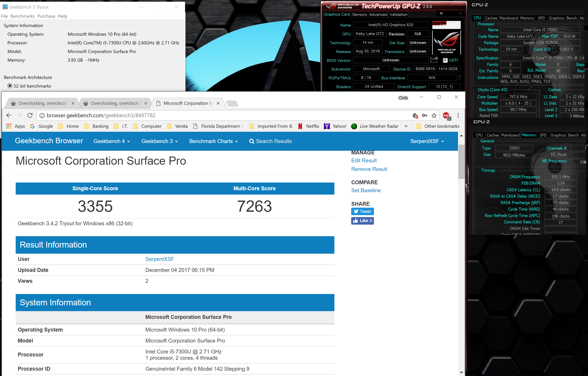588x376 pixels.
Task: Click the browser address bar URL
Action: [101, 115]
